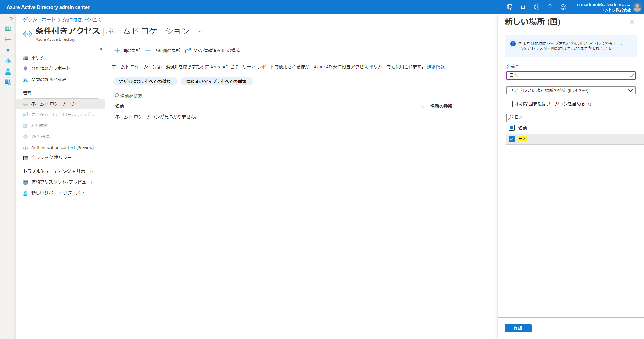The image size is (644, 339).
Task: Open the 信頼済みタイプ filter pill
Action: 217,81
